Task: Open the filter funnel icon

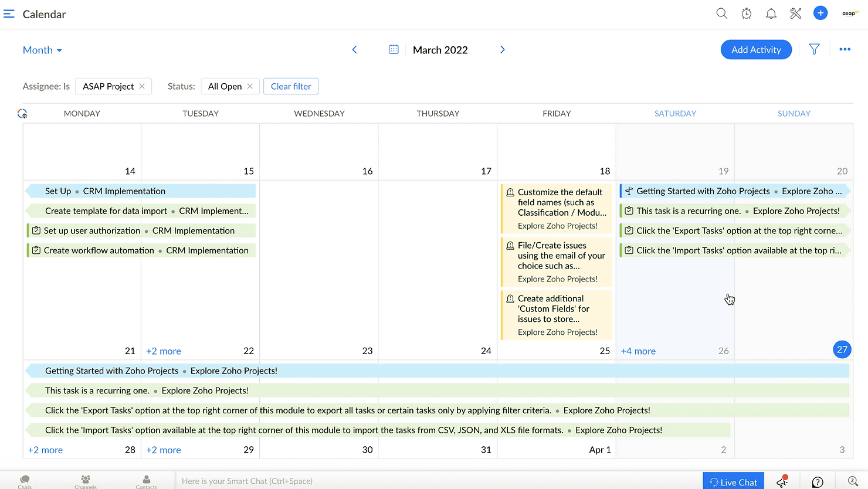Action: point(814,49)
